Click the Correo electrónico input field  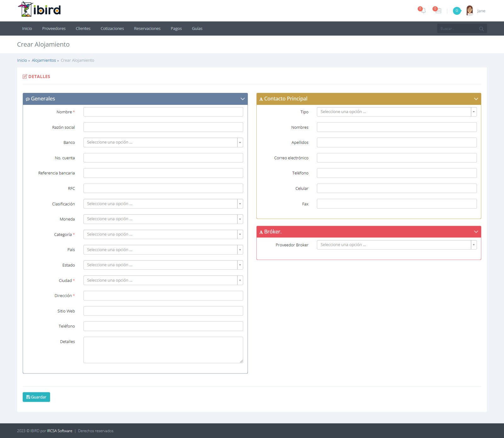397,158
